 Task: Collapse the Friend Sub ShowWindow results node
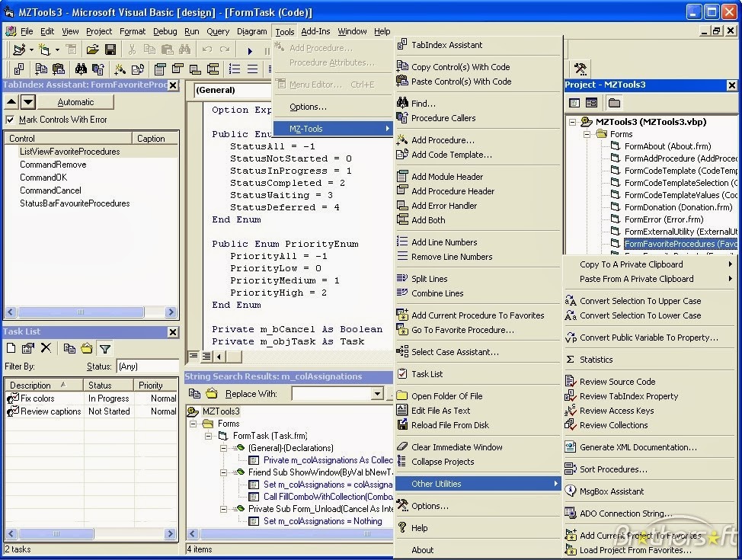click(x=223, y=472)
